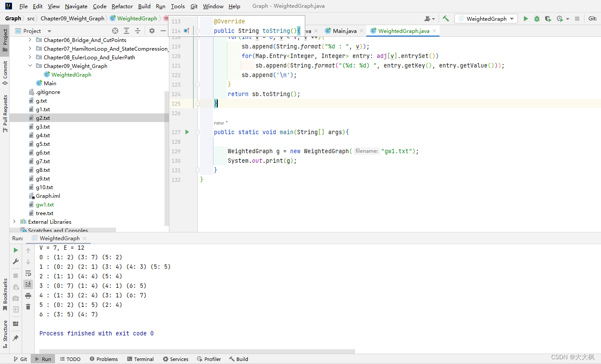The width and height of the screenshot is (601, 364).
Task: Open the Services tool window
Action: click(x=175, y=359)
